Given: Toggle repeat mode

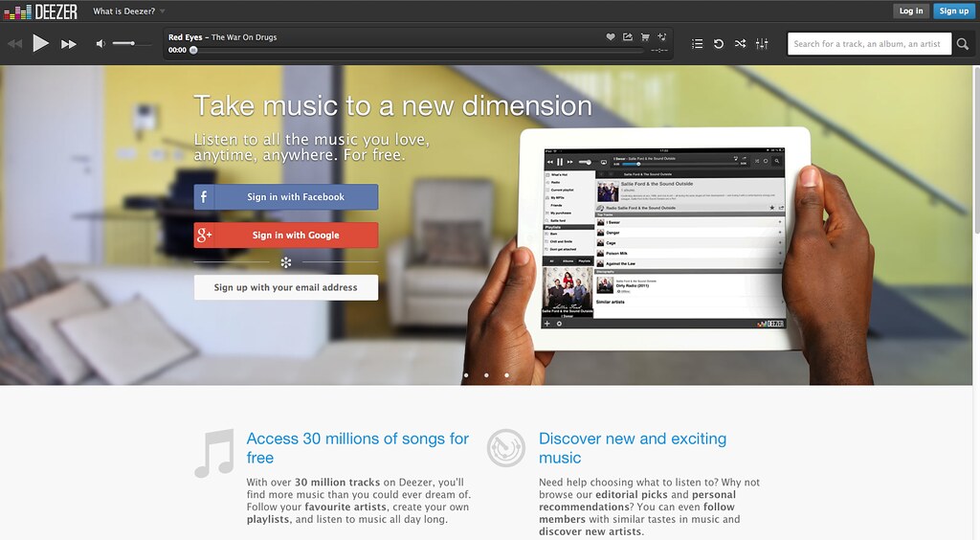Looking at the screenshot, I should (x=719, y=44).
